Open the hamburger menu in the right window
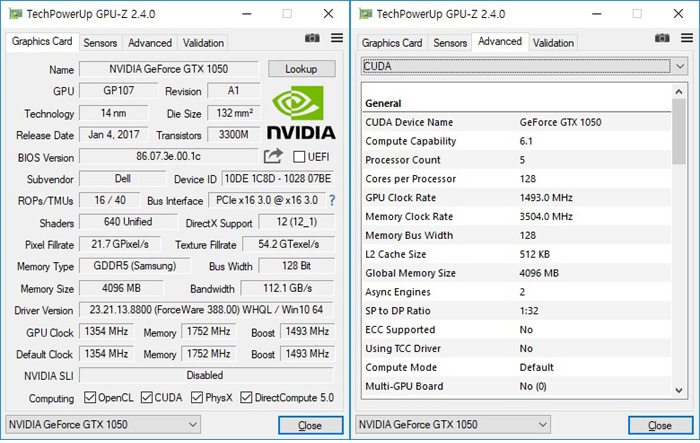The width and height of the screenshot is (700, 443). click(687, 38)
